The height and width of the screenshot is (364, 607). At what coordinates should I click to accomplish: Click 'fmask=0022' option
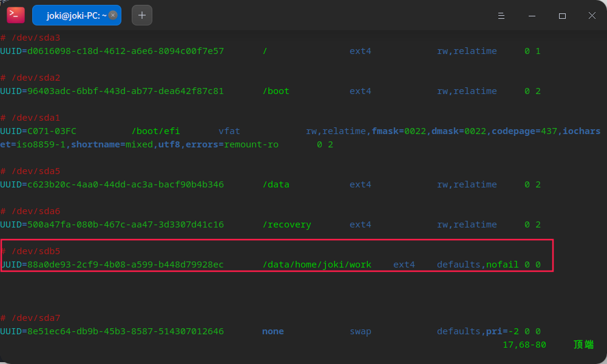point(399,131)
